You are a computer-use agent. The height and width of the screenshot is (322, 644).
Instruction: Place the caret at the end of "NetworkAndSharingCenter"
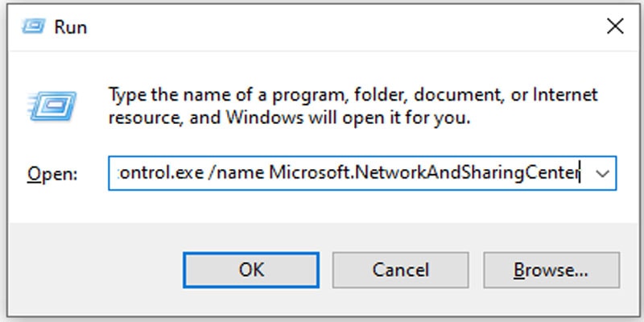579,173
